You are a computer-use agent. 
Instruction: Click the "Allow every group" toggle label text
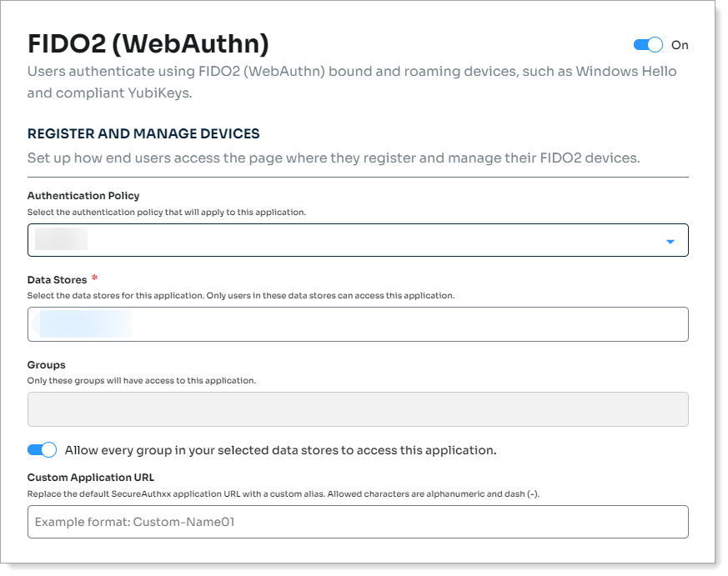tap(280, 450)
